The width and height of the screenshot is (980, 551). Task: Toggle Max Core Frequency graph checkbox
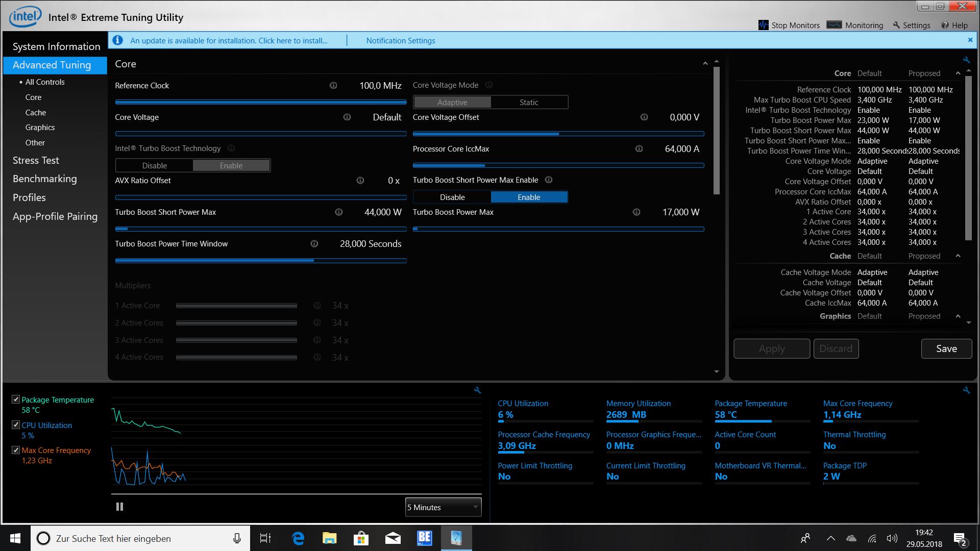click(16, 450)
